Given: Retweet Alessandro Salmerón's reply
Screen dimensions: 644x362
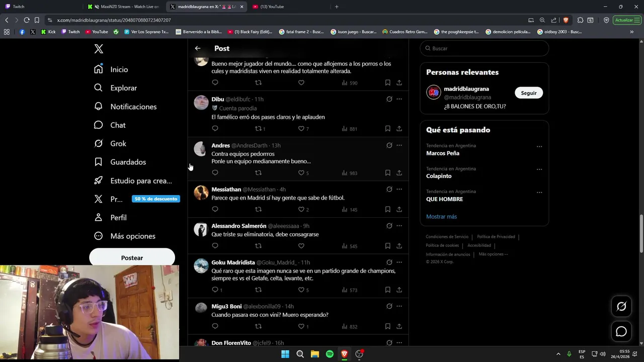Looking at the screenshot, I should click(x=258, y=246).
